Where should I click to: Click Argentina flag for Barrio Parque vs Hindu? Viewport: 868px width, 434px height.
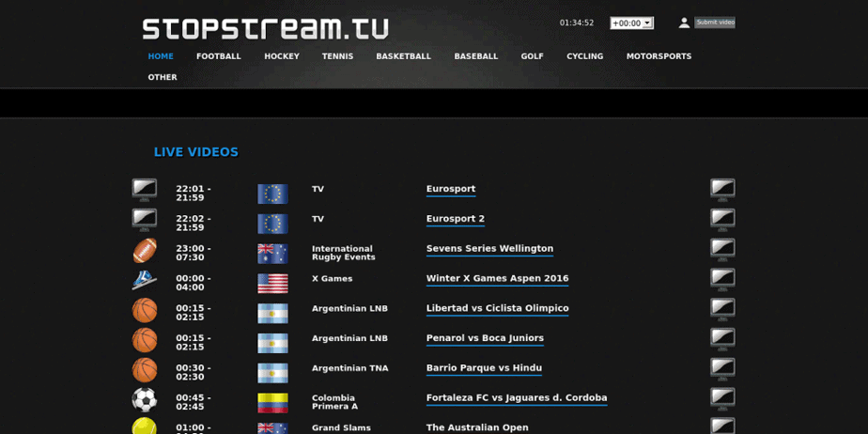(x=273, y=373)
